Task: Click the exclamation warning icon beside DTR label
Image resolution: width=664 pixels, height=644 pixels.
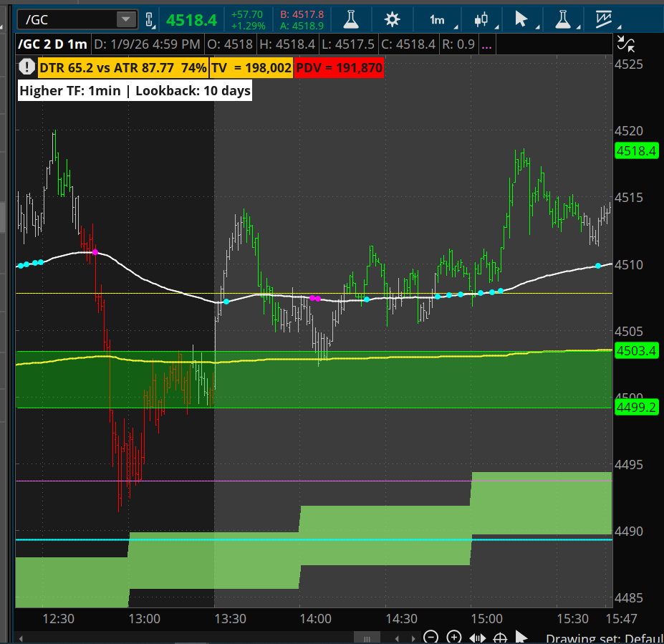Action: 27,68
